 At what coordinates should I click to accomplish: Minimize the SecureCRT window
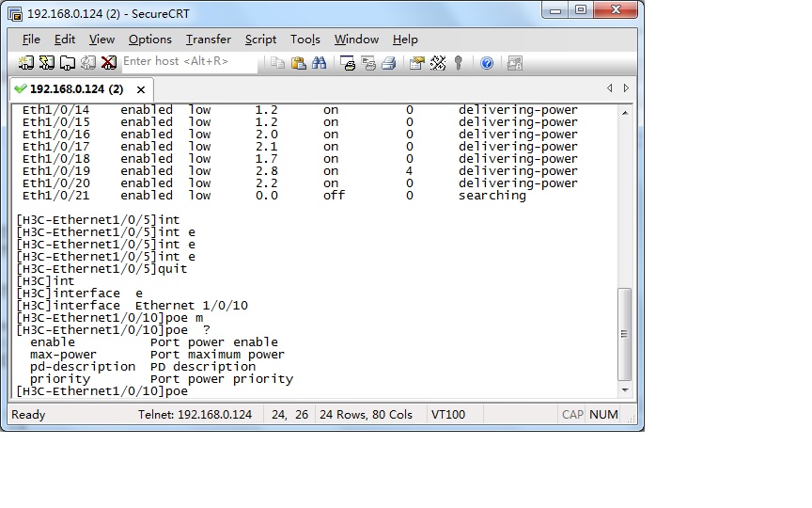coord(555,10)
